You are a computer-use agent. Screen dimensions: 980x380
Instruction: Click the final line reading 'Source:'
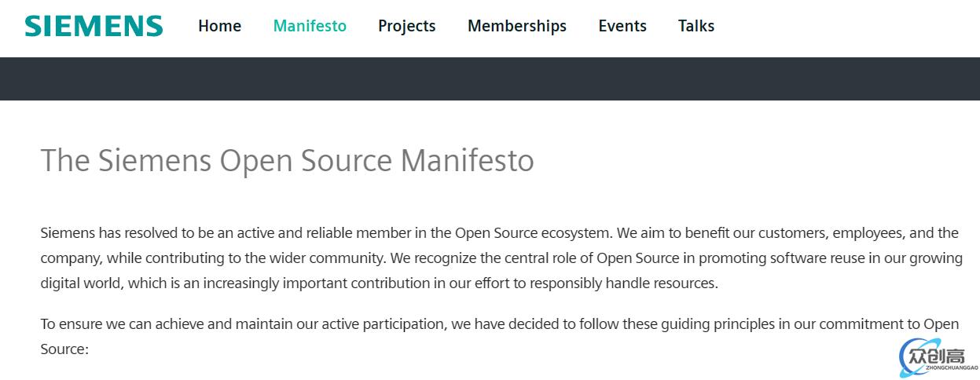click(64, 349)
